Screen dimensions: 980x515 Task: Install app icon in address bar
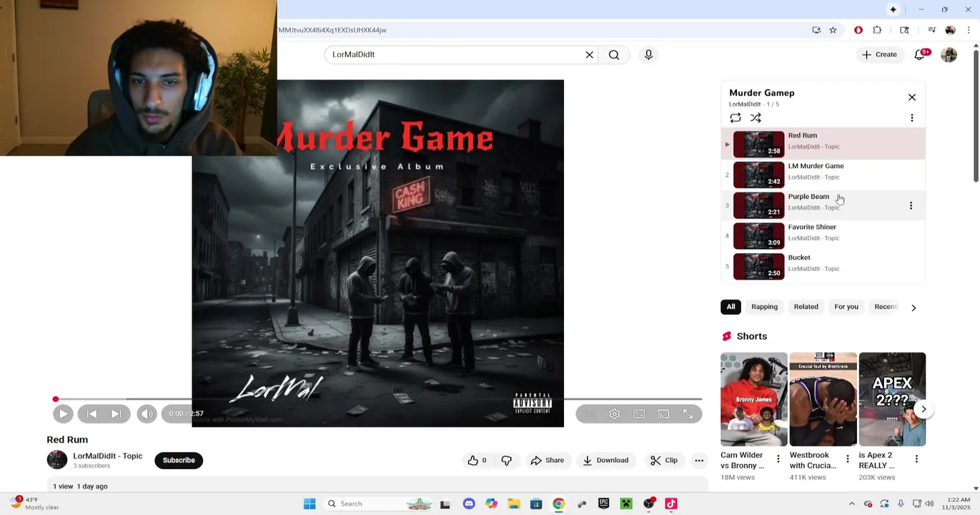(x=816, y=30)
